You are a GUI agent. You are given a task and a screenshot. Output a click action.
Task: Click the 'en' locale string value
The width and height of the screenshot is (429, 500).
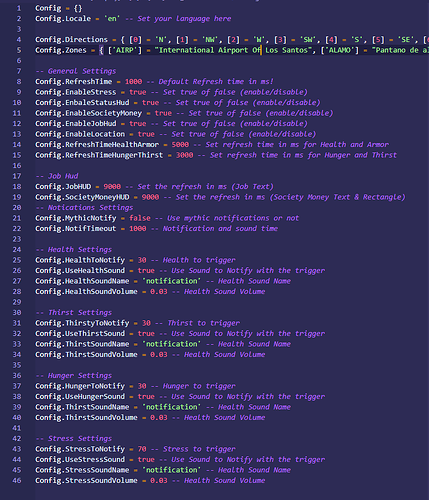point(112,19)
